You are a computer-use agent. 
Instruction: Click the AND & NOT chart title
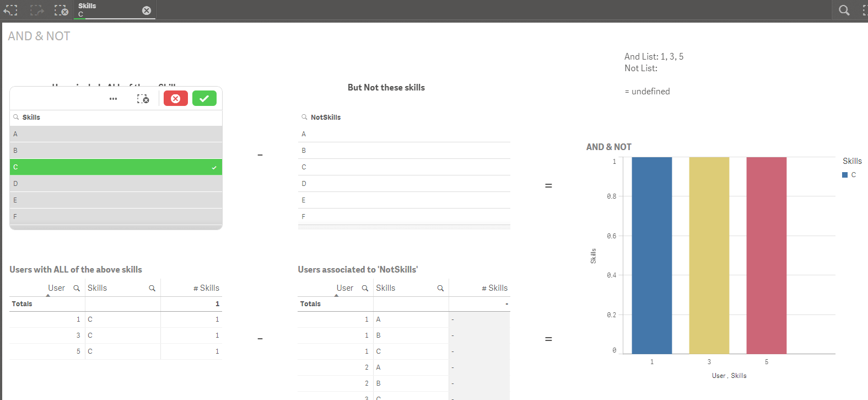pyautogui.click(x=609, y=147)
